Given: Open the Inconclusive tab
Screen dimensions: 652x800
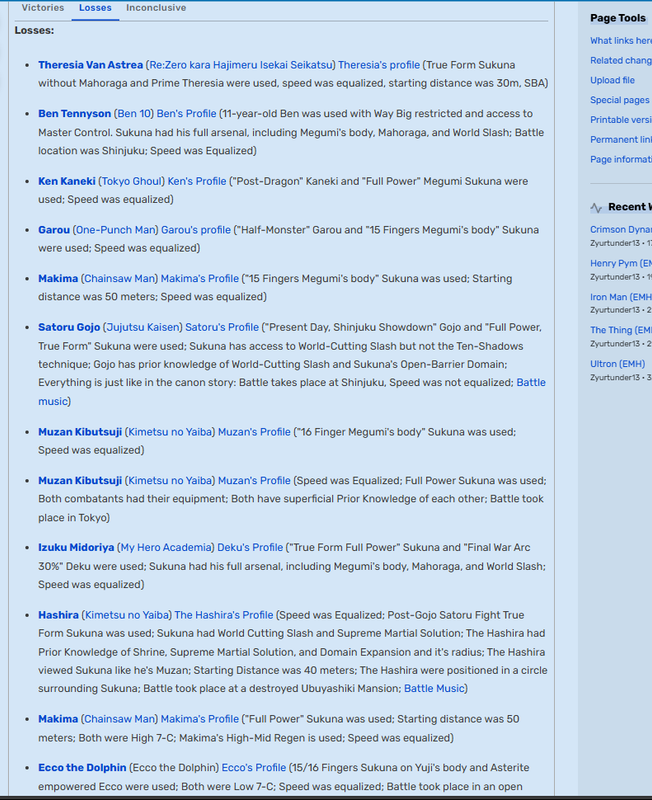Looking at the screenshot, I should tap(156, 8).
